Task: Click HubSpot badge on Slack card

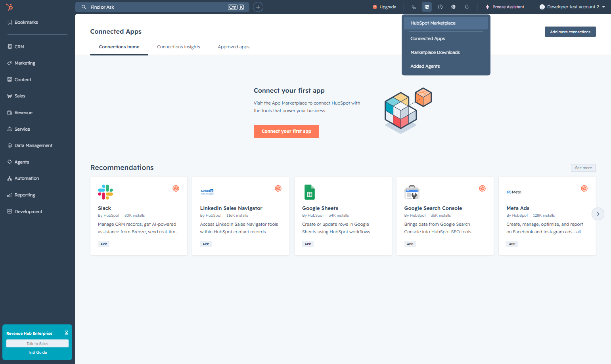Action: [x=176, y=189]
